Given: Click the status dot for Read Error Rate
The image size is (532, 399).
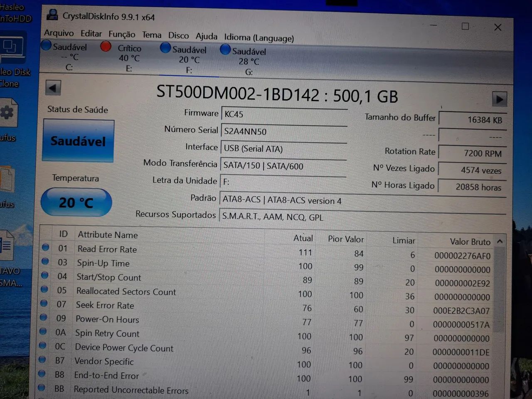Looking at the screenshot, I should point(46,247).
